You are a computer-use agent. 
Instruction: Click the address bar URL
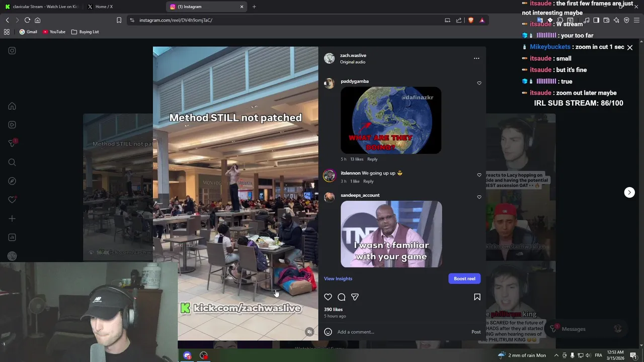click(176, 20)
